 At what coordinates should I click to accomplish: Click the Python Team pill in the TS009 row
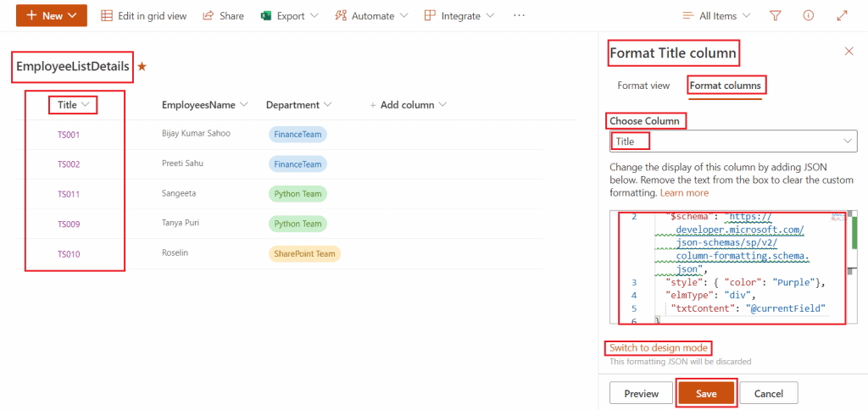click(x=298, y=224)
